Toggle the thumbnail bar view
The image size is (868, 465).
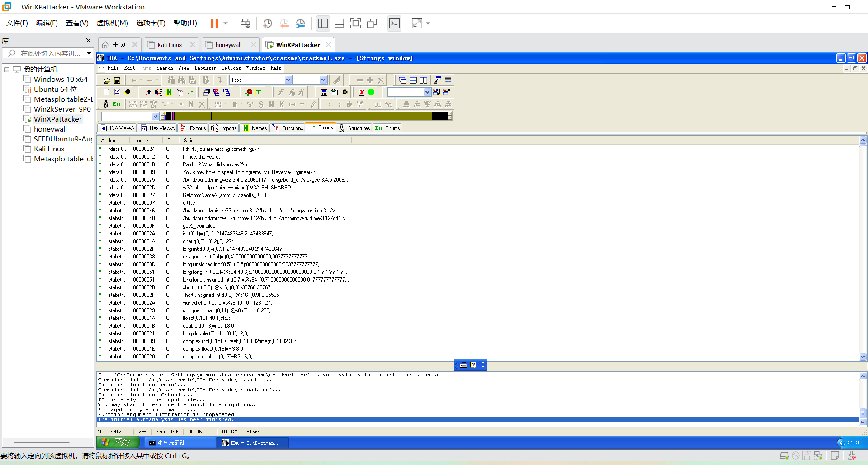[x=340, y=23]
